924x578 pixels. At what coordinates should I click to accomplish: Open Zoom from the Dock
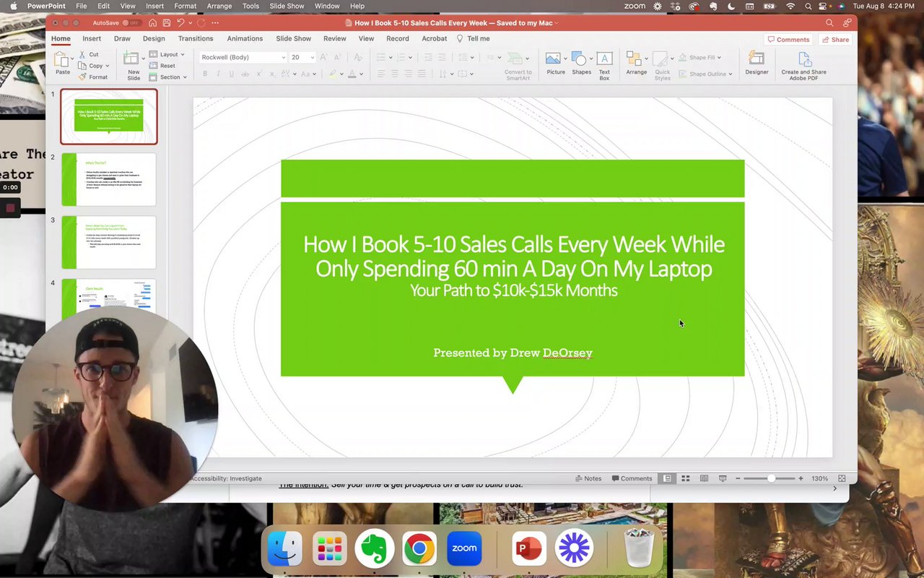coord(464,548)
